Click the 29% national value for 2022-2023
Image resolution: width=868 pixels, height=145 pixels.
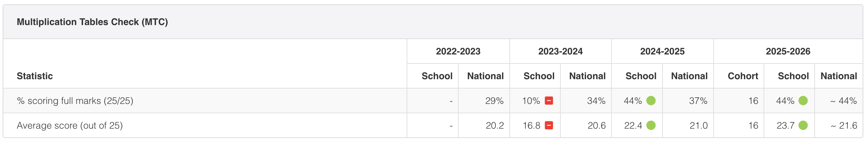coord(494,101)
